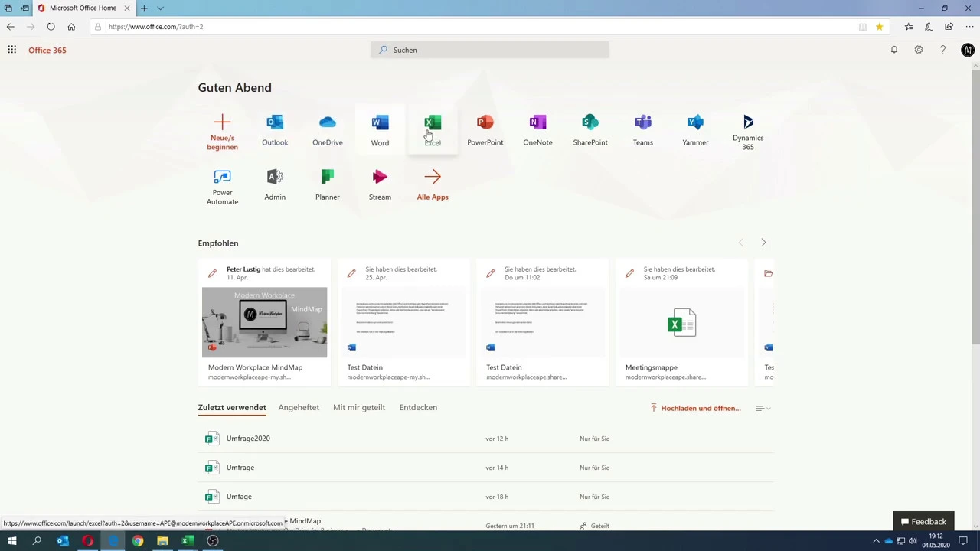Close the Microsoft Office Home tab
980x551 pixels.
pos(127,8)
